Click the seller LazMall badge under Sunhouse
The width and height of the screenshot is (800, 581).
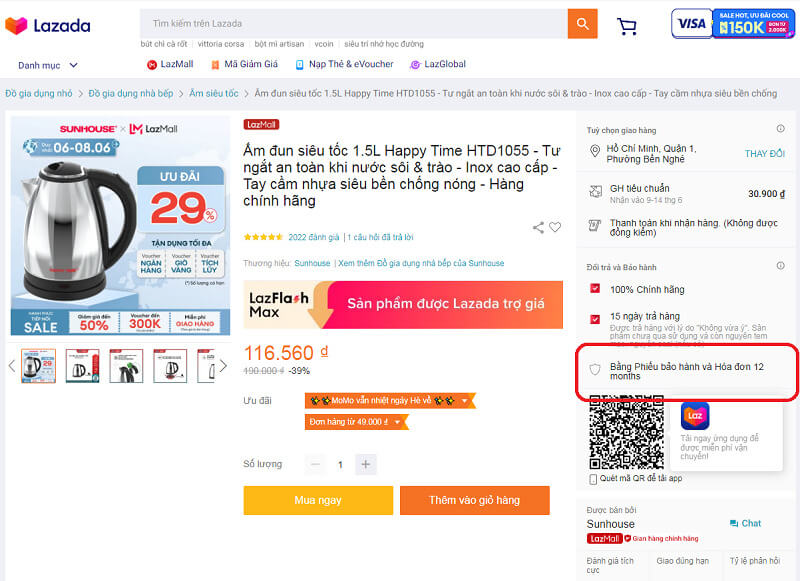[x=604, y=539]
